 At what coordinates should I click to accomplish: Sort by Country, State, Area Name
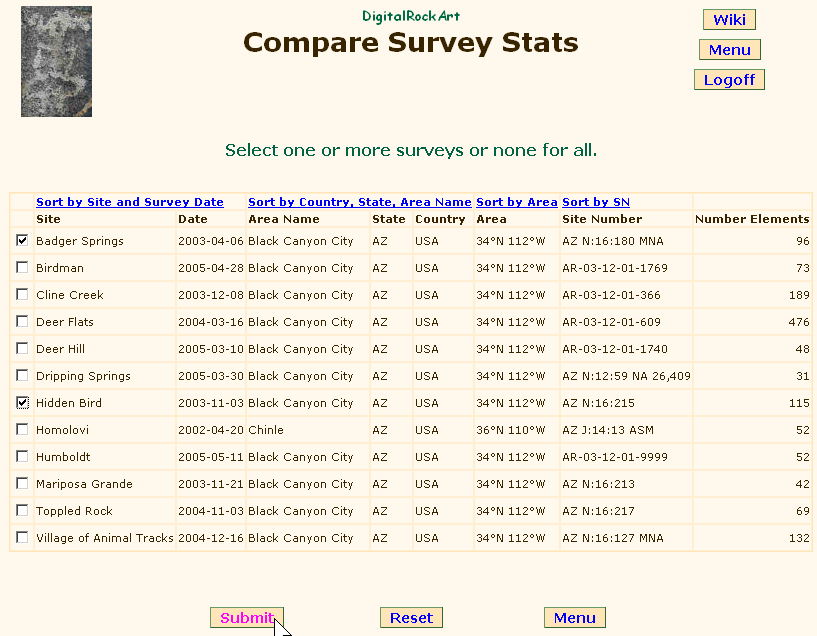click(359, 202)
